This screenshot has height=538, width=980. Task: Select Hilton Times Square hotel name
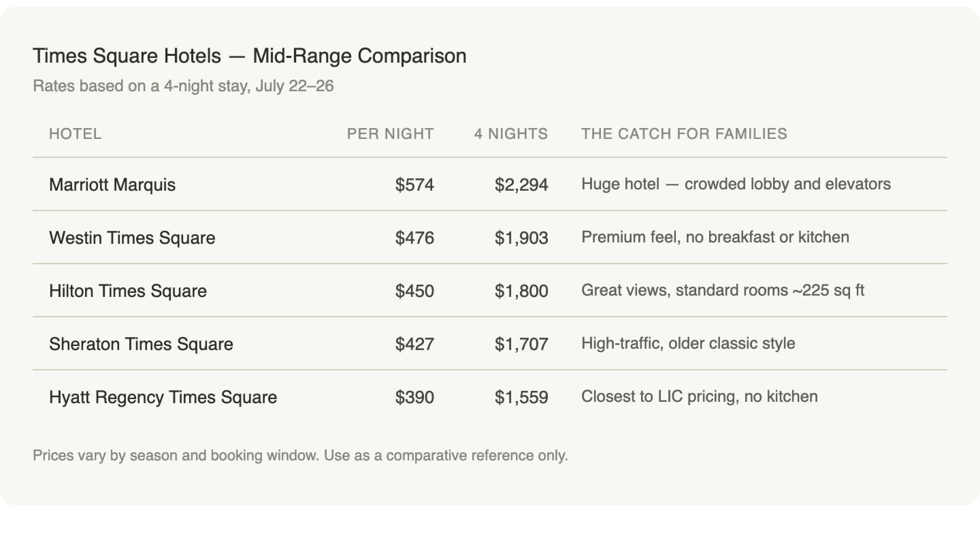128,291
